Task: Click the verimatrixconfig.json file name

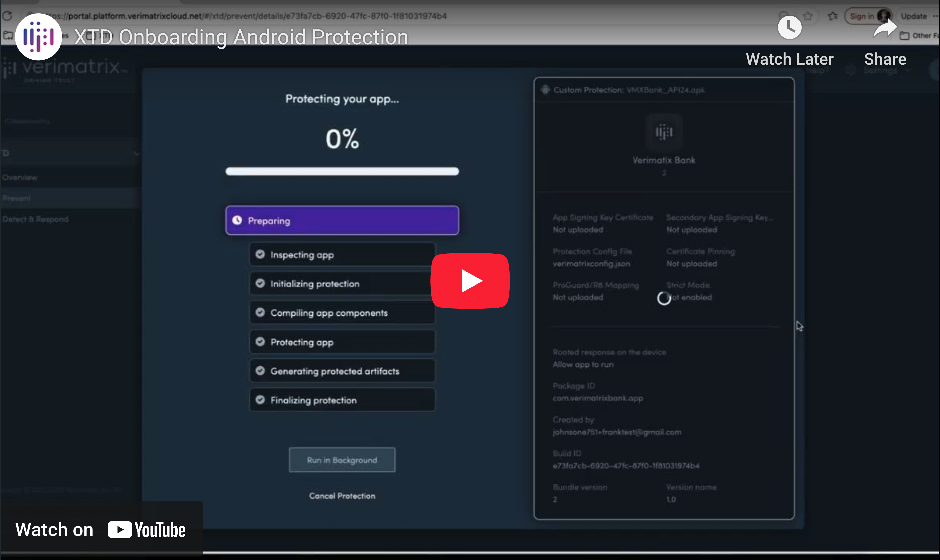Action: point(591,264)
